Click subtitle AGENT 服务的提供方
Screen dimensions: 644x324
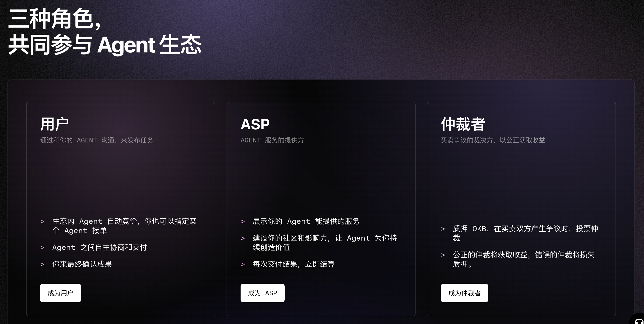click(272, 140)
